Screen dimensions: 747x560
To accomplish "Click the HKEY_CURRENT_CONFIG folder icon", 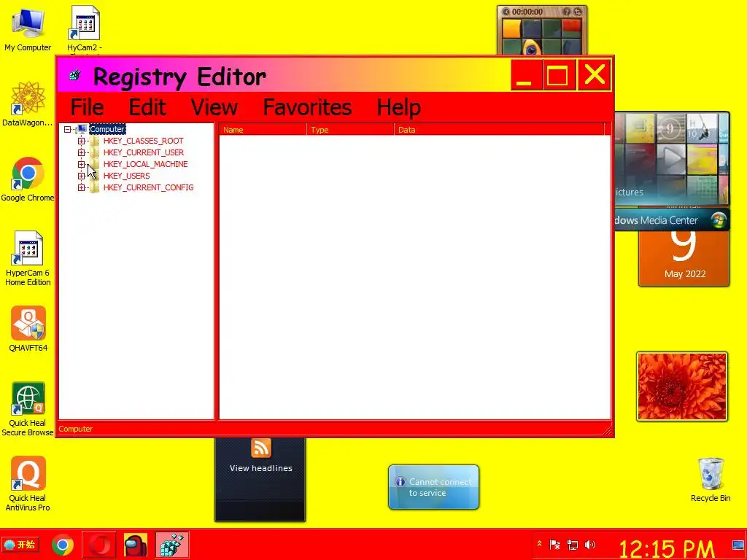I will pos(94,187).
